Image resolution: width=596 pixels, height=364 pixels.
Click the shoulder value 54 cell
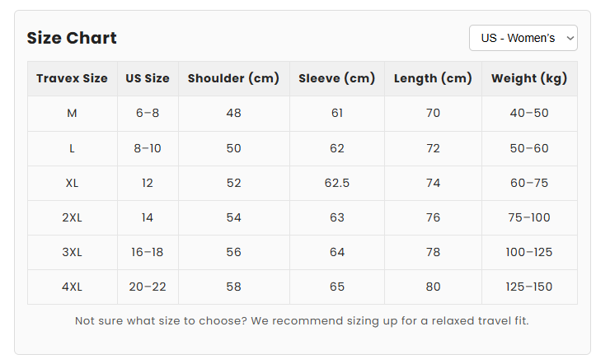(233, 217)
